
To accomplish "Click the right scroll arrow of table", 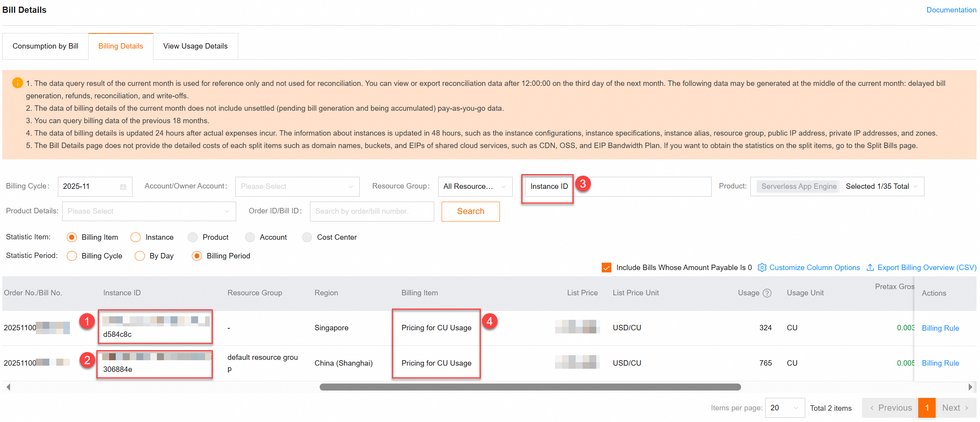I will click(x=970, y=387).
